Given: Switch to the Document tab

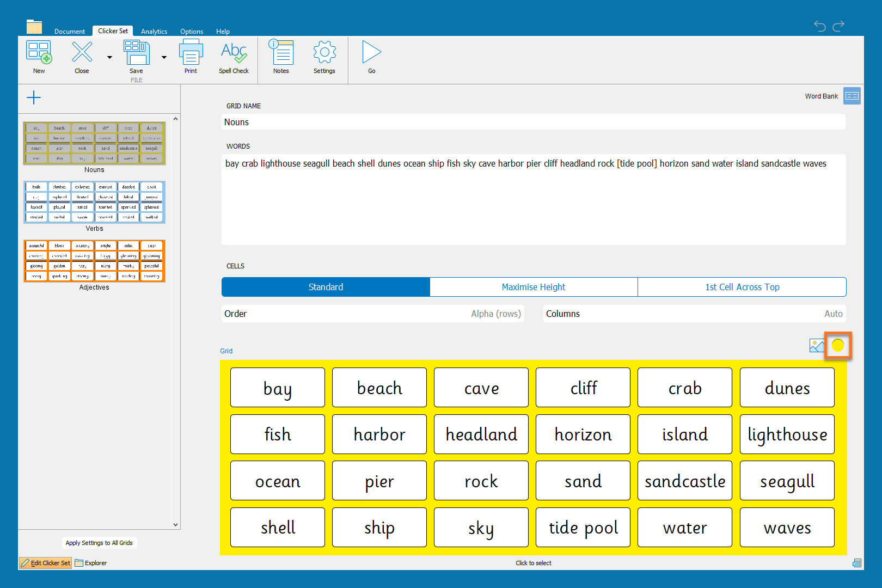Looking at the screenshot, I should [70, 32].
